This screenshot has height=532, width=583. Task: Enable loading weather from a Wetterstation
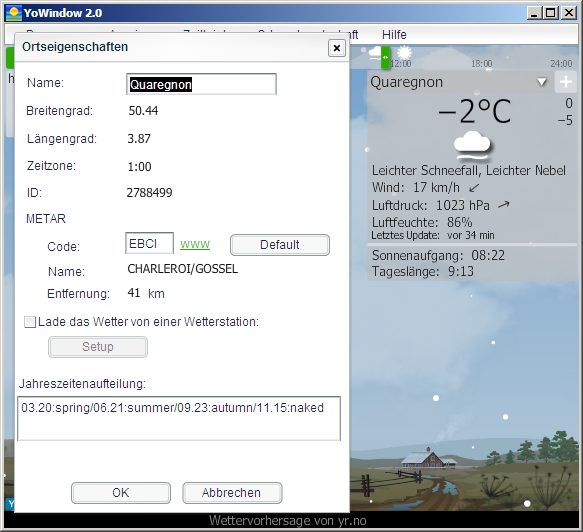pos(30,322)
